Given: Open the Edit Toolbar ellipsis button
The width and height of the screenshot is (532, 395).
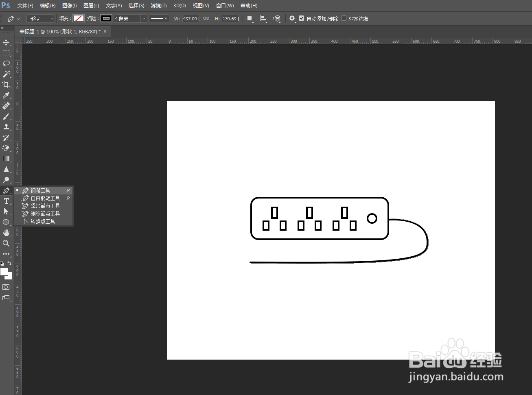Looking at the screenshot, I should point(6,254).
